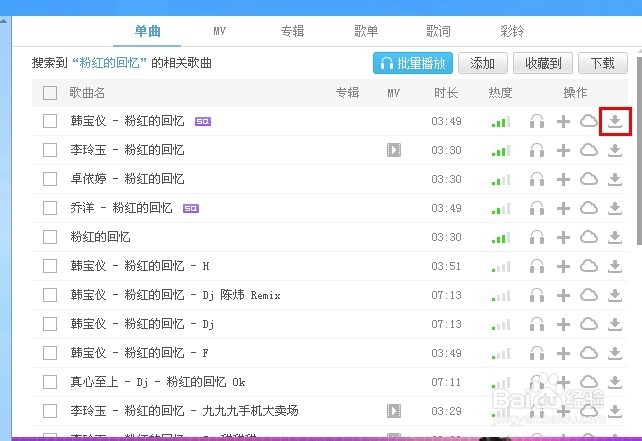The height and width of the screenshot is (441, 642).
Task: Open the 歌单 tab
Action: click(366, 31)
